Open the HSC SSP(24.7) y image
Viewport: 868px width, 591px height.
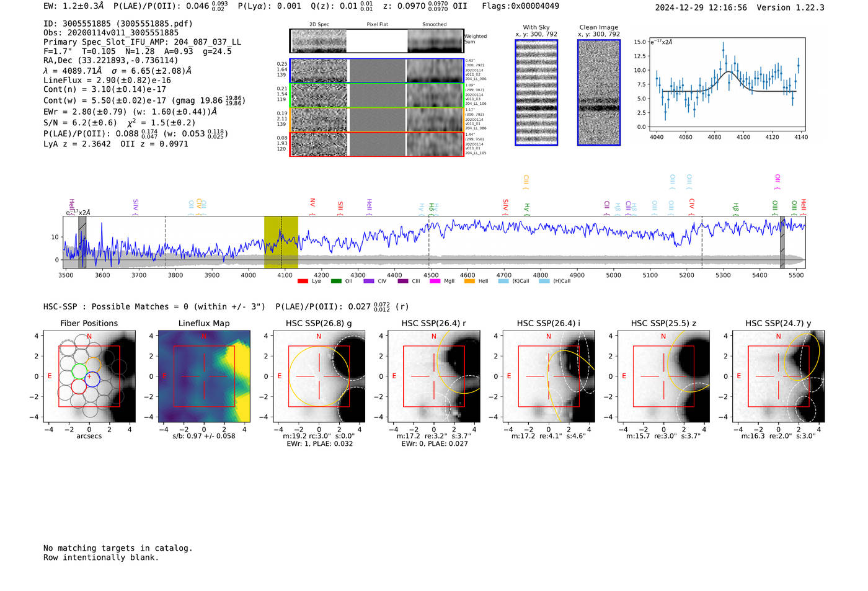pos(779,376)
